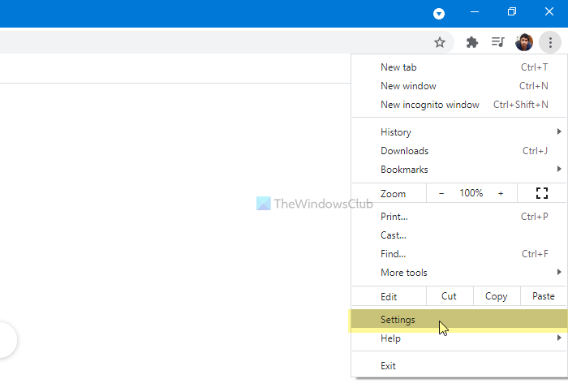The height and width of the screenshot is (392, 568).
Task: Click the Paste button
Action: pyautogui.click(x=543, y=296)
